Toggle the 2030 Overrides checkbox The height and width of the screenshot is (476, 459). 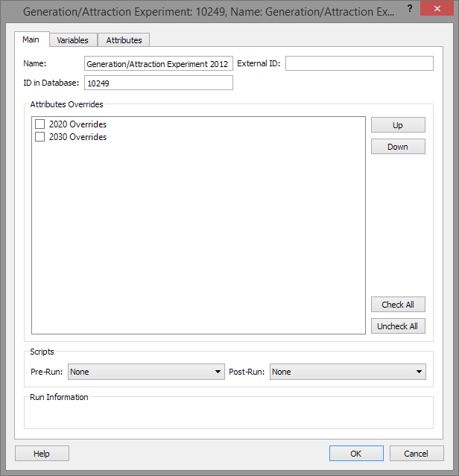pyautogui.click(x=40, y=137)
